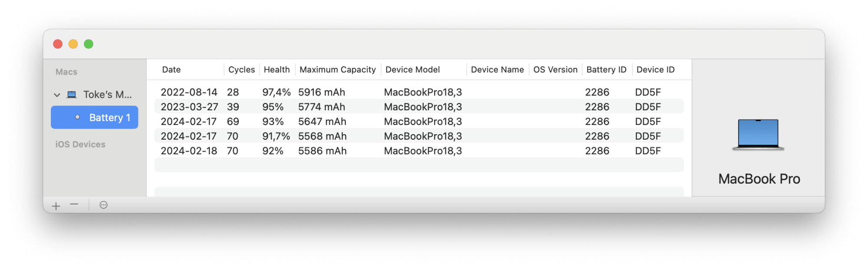Image resolution: width=868 pixels, height=270 pixels.
Task: Select the 2023-03-27 row with 39 cycles
Action: 419,107
